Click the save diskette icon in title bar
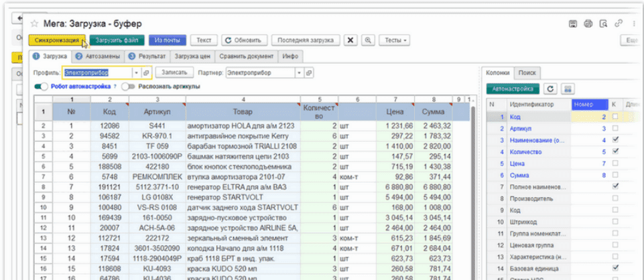Image resolution: width=644 pixels, height=280 pixels. click(x=573, y=24)
